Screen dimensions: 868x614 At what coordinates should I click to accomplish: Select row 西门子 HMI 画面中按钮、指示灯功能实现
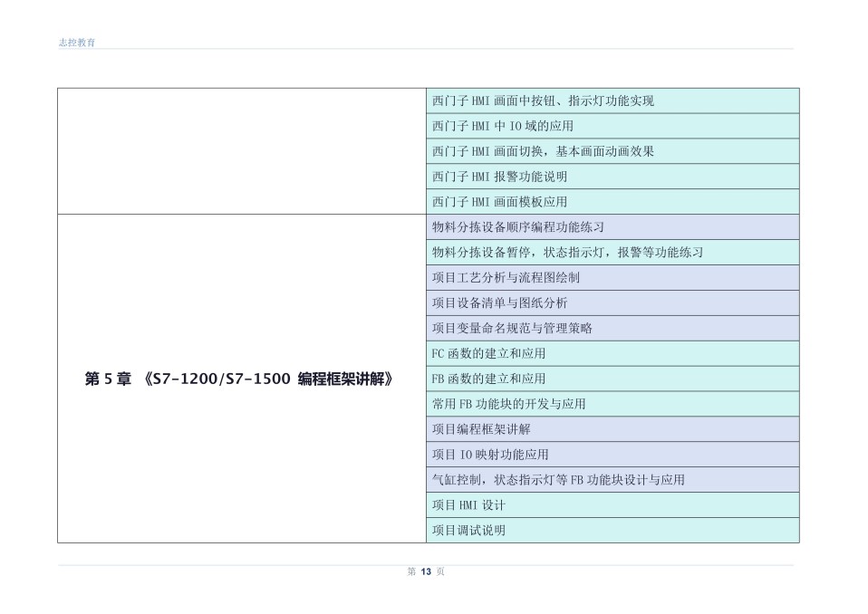tap(612, 101)
